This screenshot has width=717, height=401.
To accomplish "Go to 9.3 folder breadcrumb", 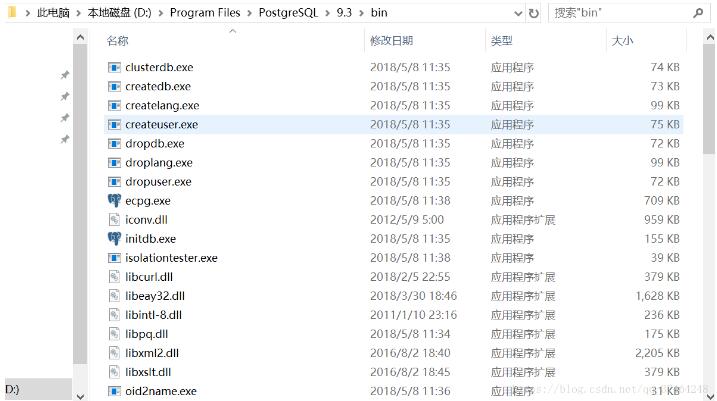I will click(344, 13).
